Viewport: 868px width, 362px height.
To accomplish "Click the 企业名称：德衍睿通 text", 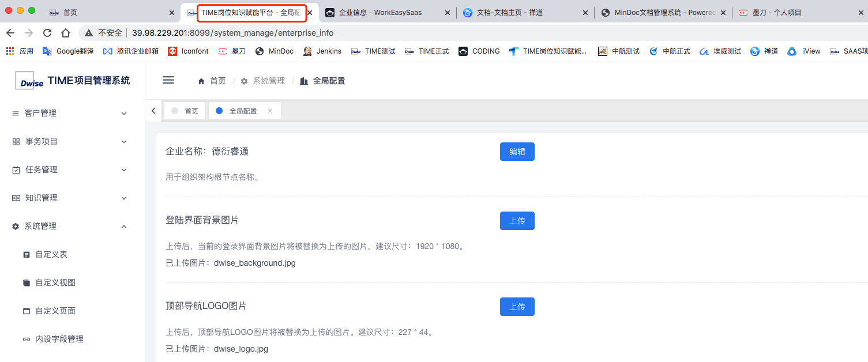I will tap(207, 152).
